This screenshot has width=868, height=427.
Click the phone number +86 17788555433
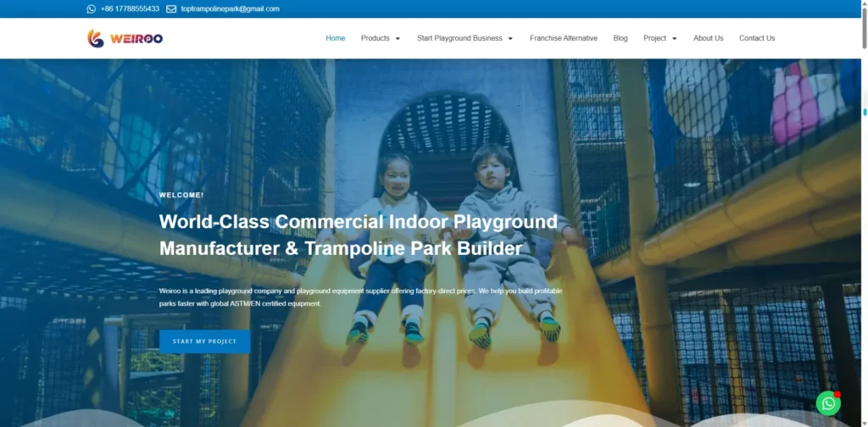click(130, 9)
